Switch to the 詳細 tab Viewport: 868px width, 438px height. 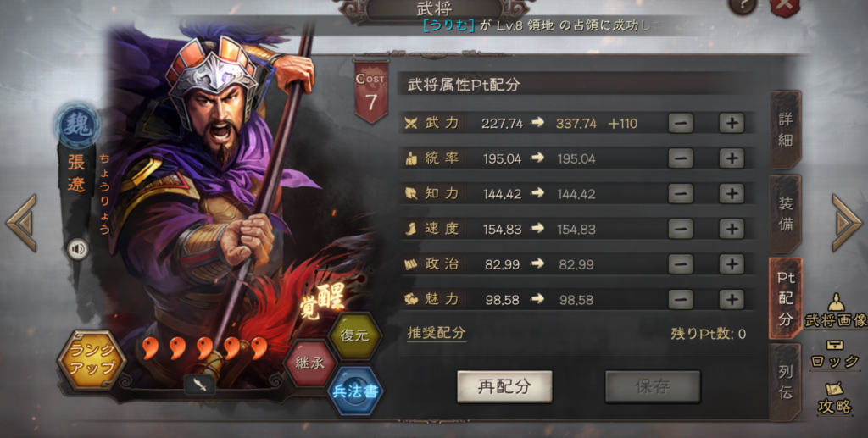[x=786, y=130]
